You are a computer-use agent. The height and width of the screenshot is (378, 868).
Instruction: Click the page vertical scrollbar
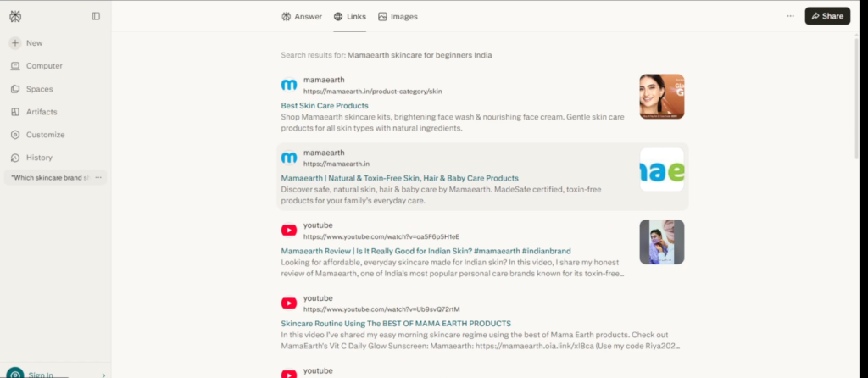click(x=858, y=94)
